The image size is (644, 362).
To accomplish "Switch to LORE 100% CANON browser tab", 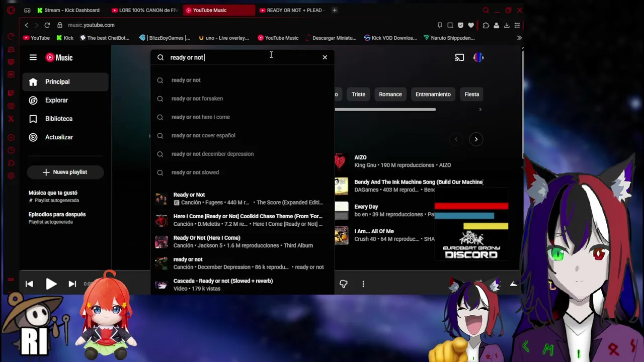I will click(x=145, y=10).
